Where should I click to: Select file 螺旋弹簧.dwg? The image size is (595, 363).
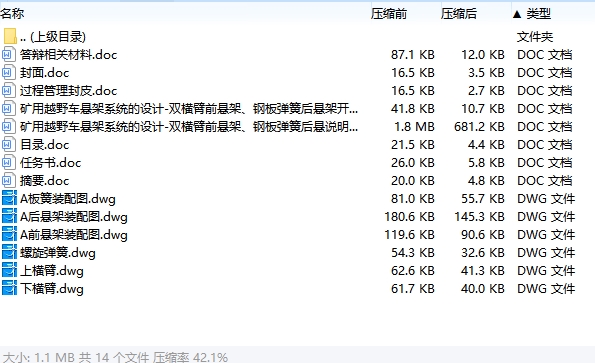[58, 253]
